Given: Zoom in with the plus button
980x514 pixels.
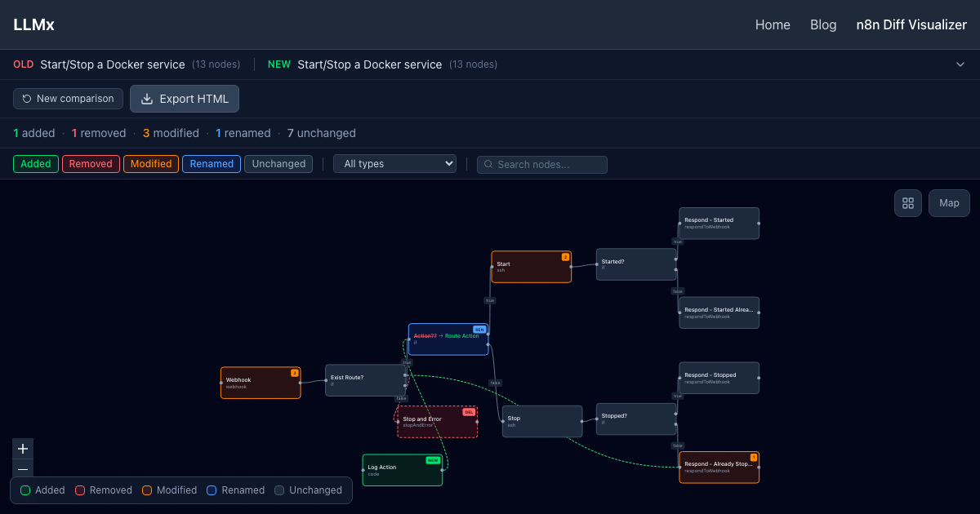Looking at the screenshot, I should point(23,449).
